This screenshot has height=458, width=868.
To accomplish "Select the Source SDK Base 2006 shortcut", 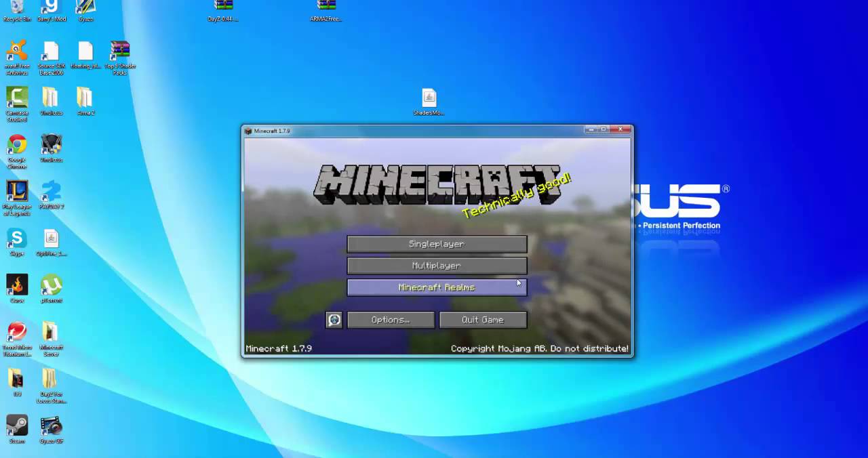I will (51, 58).
